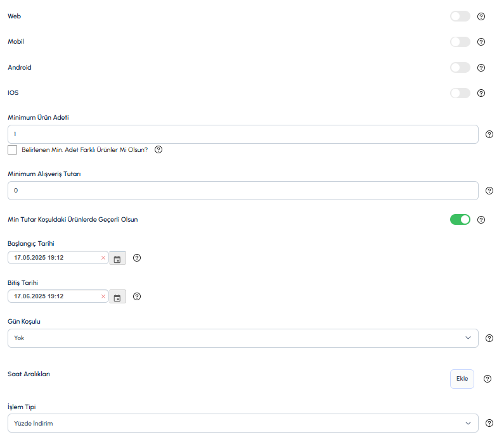Image resolution: width=504 pixels, height=437 pixels.
Task: Focus the Minimum Ürün Adeti input field
Action: 243,134
